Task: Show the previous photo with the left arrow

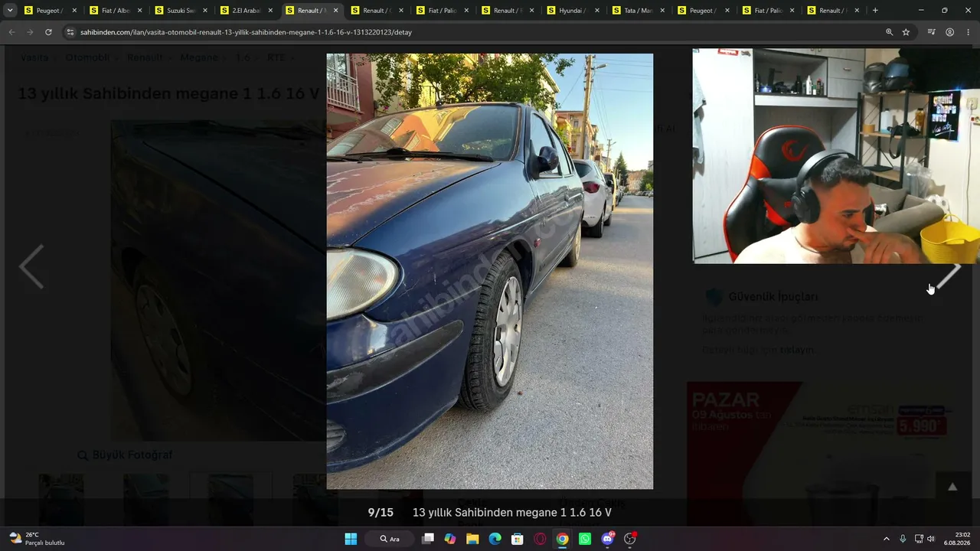Action: click(x=31, y=266)
